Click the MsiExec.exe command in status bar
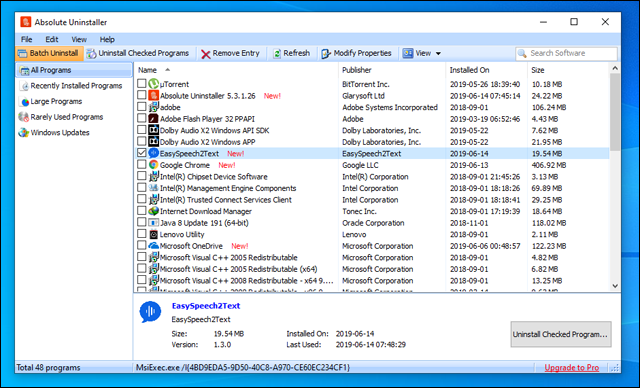 [243, 368]
